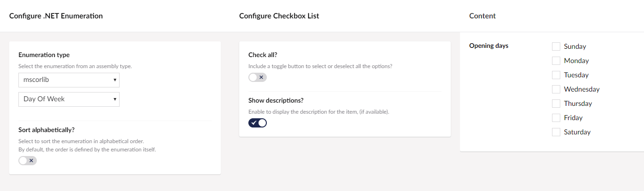
Task: Toggle the Sort alphabetically switch
Action: pos(28,161)
